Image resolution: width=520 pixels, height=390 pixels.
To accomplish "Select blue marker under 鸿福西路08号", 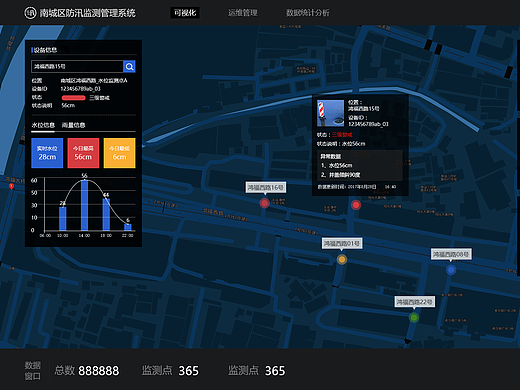I will pos(451,270).
